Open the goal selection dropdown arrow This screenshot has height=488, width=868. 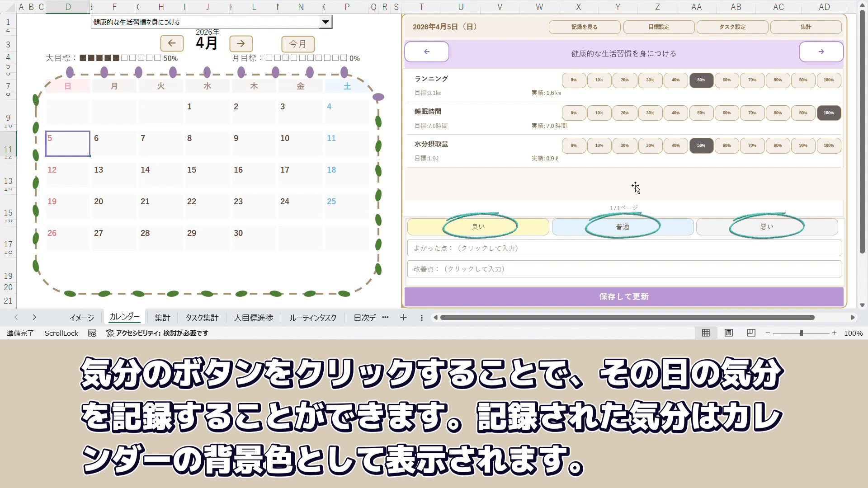point(325,22)
